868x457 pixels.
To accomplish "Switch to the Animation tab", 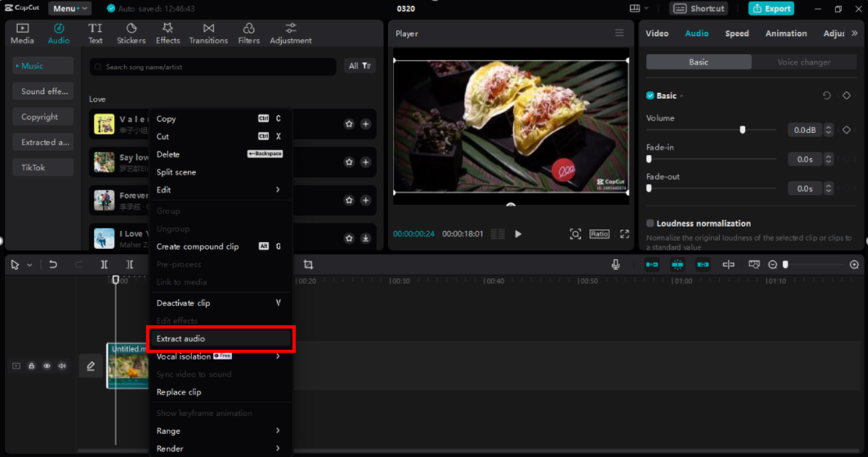I will point(786,33).
